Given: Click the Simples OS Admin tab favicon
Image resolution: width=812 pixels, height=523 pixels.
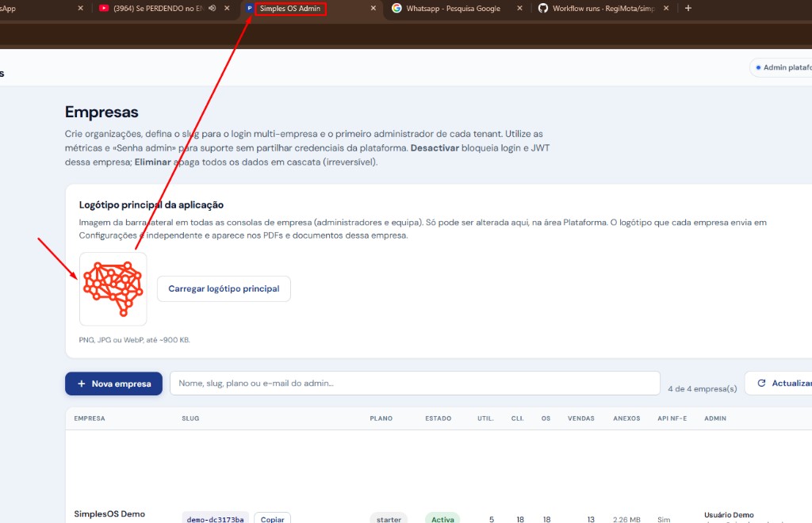Looking at the screenshot, I should coord(250,8).
